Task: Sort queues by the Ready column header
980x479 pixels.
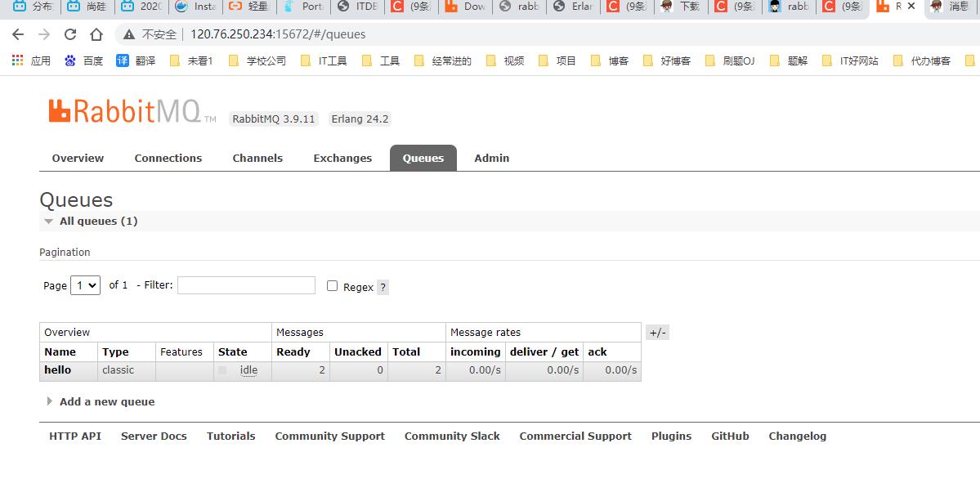Action: tap(293, 352)
